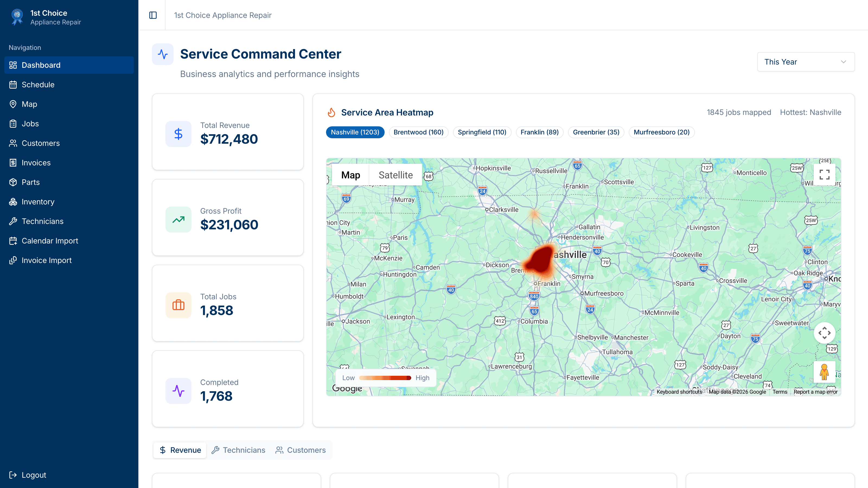Open Jobs from the sidebar
Viewport: 868px width, 488px height.
coord(69,124)
